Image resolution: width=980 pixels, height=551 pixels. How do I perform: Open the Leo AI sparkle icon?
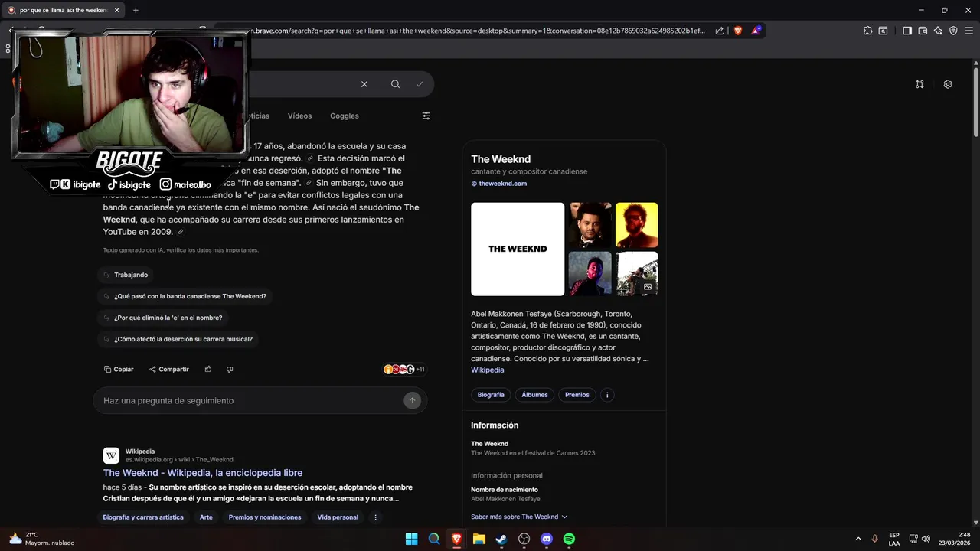tap(938, 31)
